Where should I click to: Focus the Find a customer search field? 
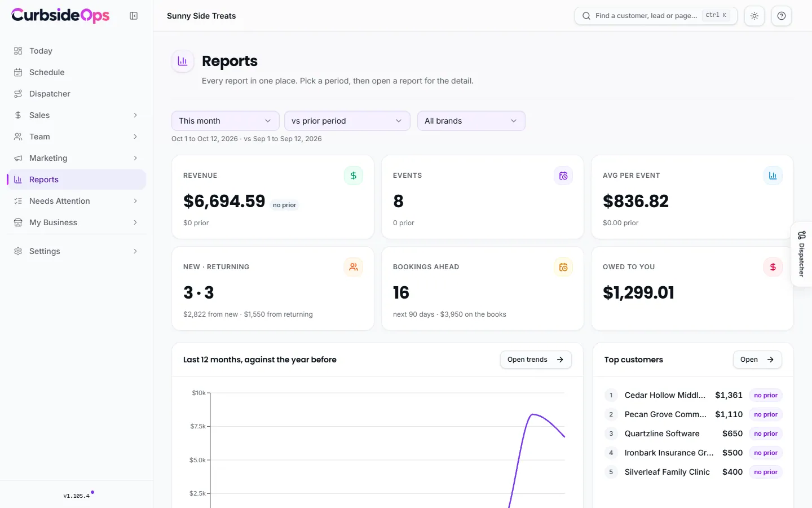656,16
